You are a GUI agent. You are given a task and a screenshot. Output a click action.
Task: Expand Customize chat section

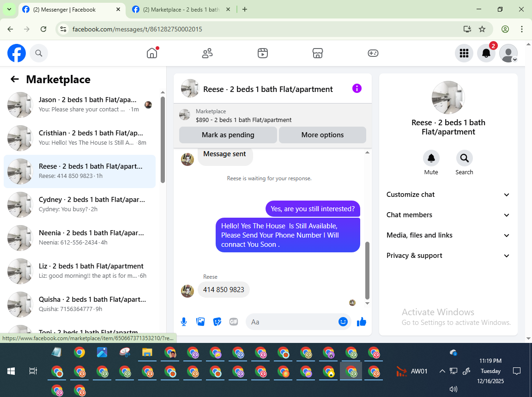coord(448,195)
